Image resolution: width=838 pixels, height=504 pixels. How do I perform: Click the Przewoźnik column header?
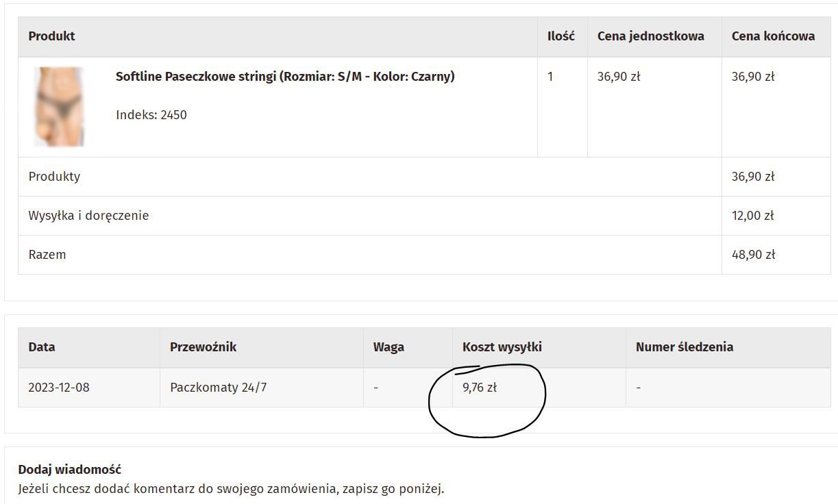[204, 346]
